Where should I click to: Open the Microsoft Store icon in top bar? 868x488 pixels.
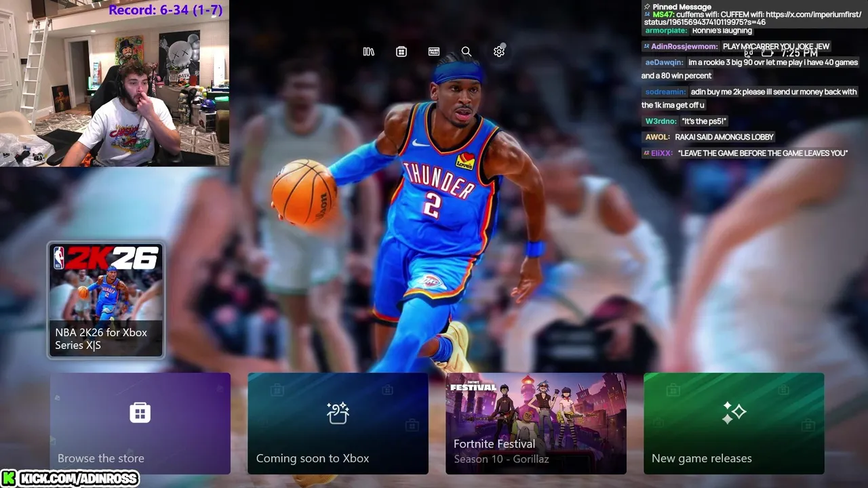pyautogui.click(x=401, y=52)
